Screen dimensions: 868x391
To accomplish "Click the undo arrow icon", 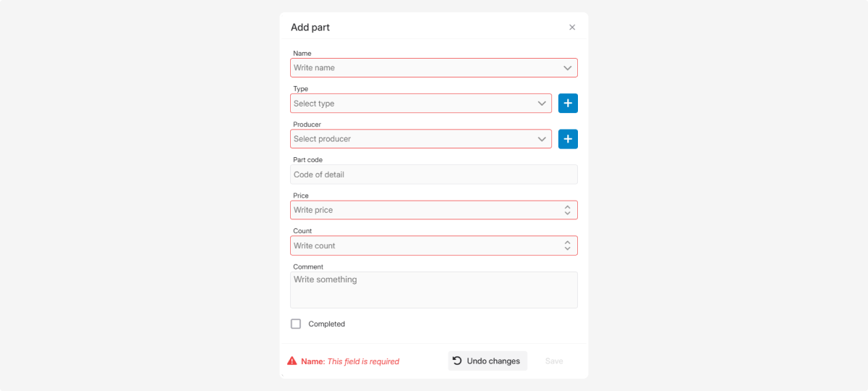I will point(457,361).
